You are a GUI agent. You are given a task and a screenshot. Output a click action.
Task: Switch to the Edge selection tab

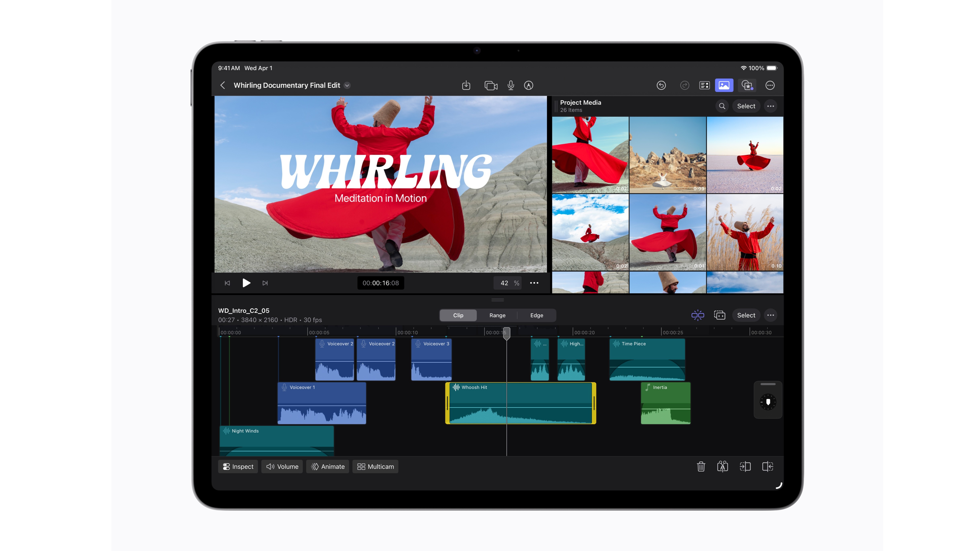click(536, 315)
